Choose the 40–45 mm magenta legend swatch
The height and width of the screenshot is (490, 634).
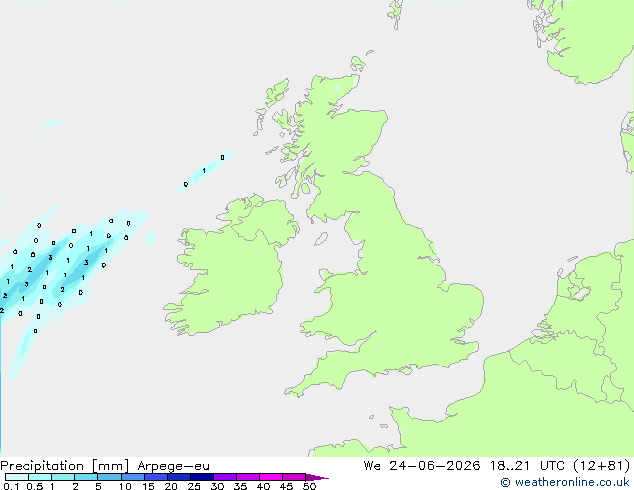(x=271, y=477)
